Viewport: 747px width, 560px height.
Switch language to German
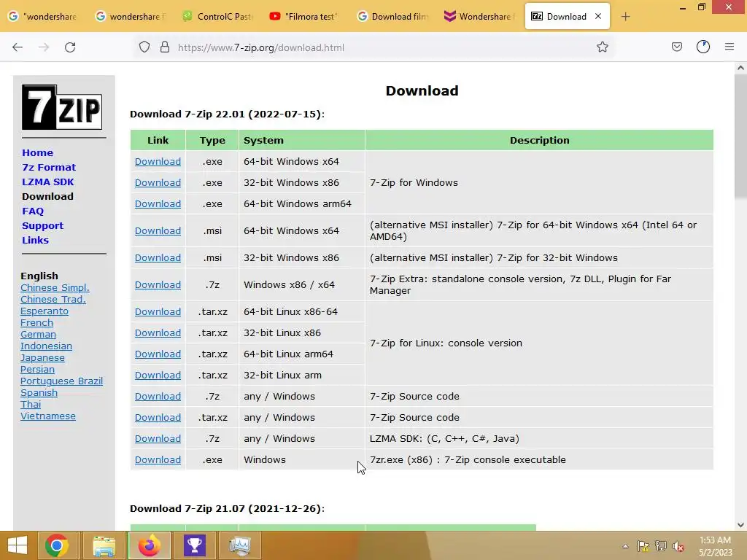pyautogui.click(x=38, y=334)
